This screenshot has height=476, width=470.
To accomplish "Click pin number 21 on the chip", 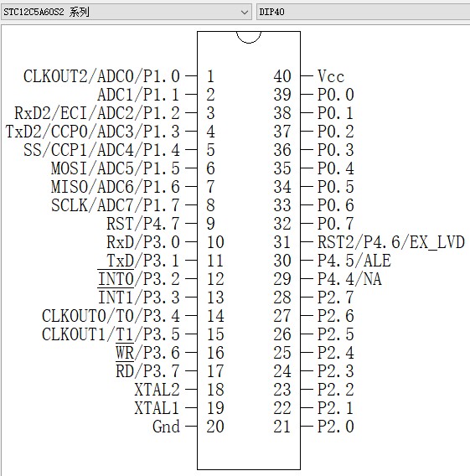I will click(282, 427).
